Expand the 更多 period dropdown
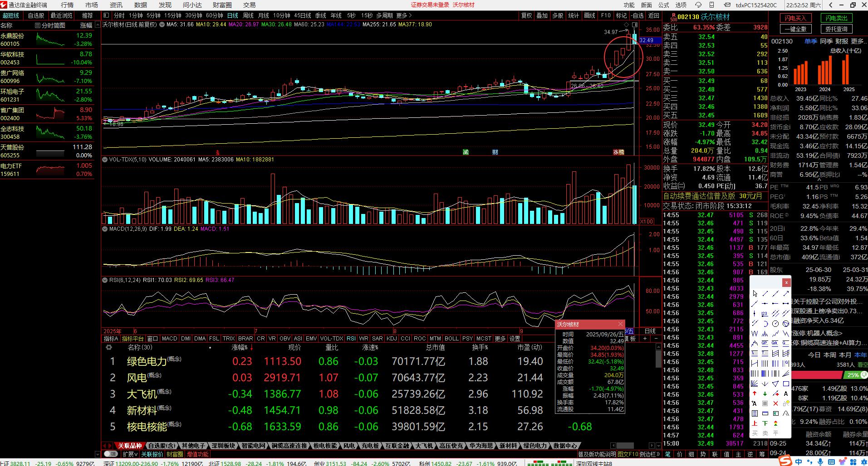This screenshot has width=868, height=466. coord(404,15)
